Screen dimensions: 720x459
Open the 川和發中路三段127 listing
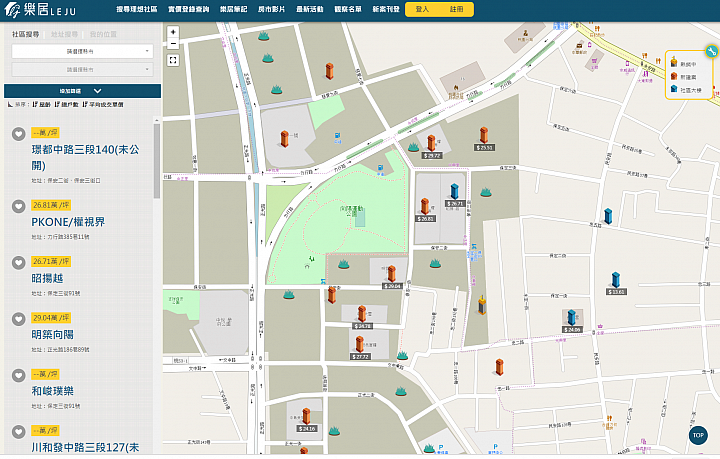85,448
